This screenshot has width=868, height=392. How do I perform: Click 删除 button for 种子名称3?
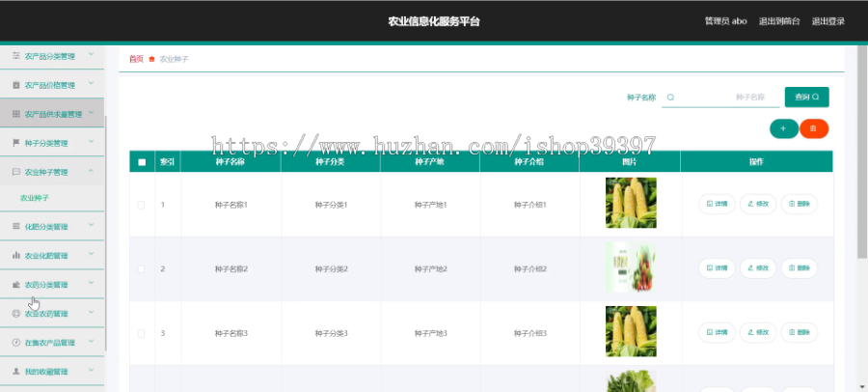pos(799,333)
